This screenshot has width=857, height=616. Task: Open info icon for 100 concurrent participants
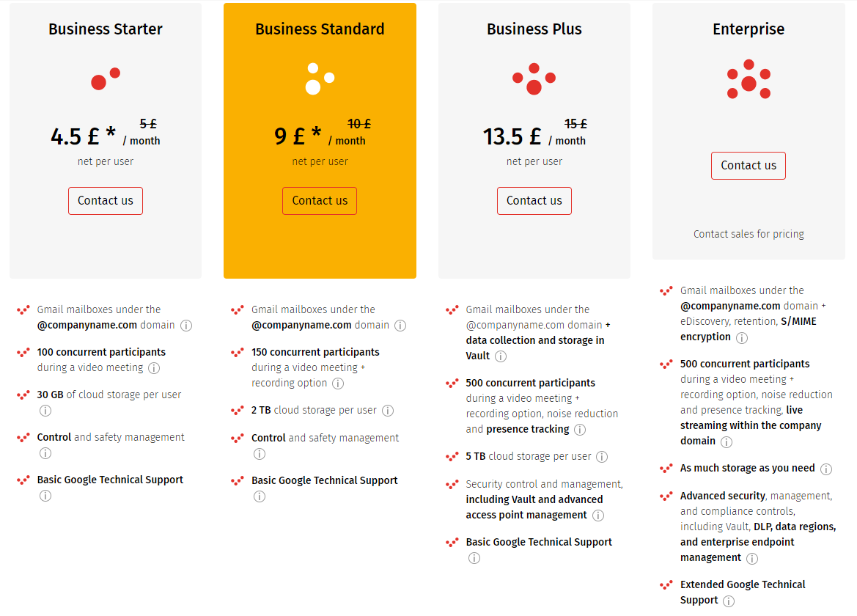coord(154,368)
